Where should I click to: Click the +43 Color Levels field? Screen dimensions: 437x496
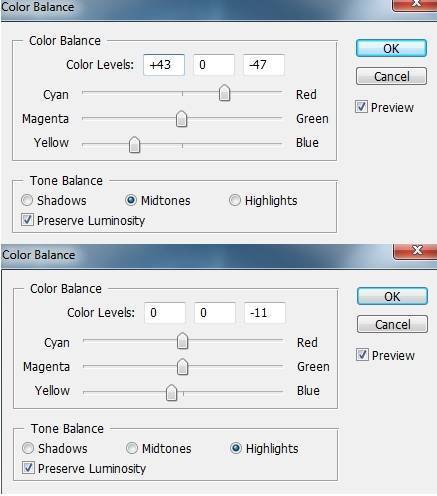coord(164,65)
